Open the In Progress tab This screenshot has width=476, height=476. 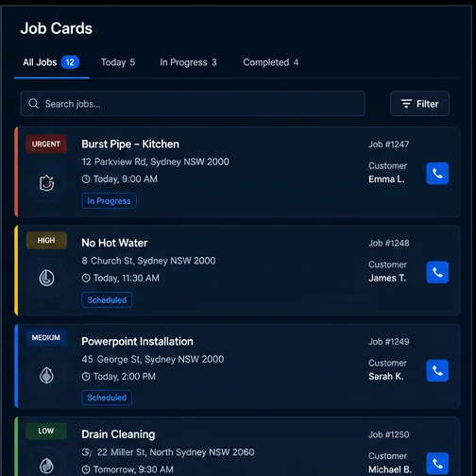(188, 62)
